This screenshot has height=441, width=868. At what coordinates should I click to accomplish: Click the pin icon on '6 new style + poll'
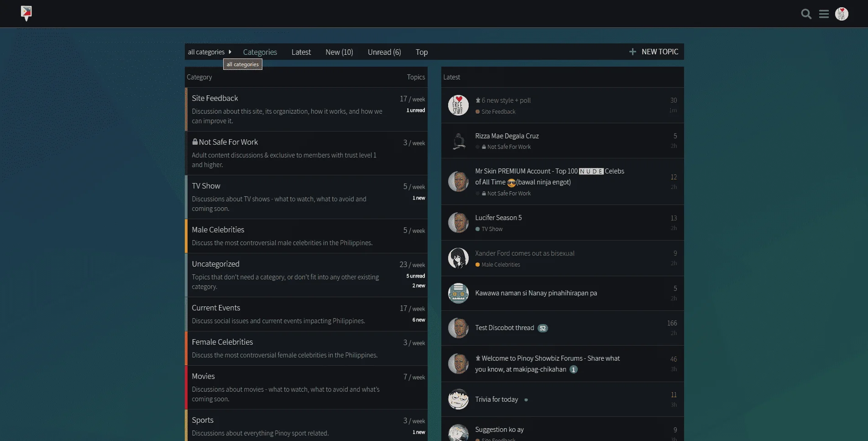coord(478,100)
